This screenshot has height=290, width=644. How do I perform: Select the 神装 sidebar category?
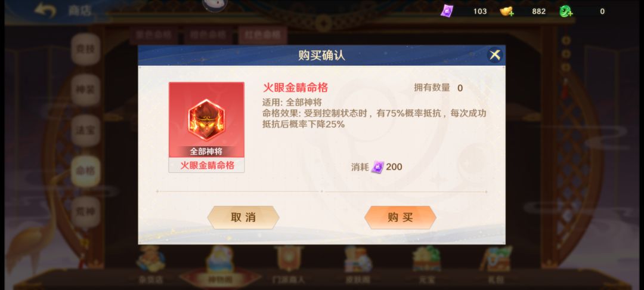click(85, 90)
